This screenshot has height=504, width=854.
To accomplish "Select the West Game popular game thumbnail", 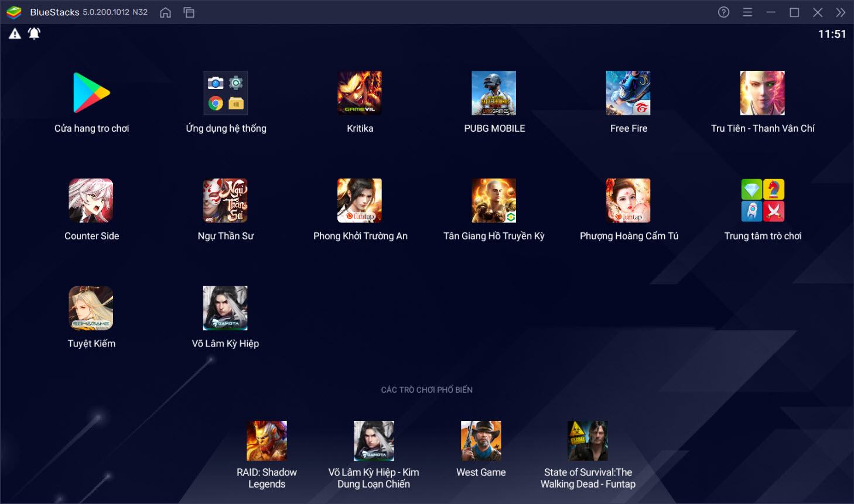I will [x=481, y=441].
